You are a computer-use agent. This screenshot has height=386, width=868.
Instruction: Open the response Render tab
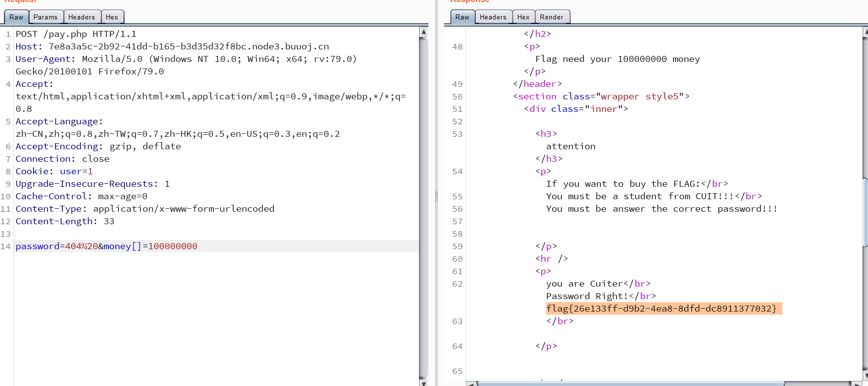tap(551, 17)
